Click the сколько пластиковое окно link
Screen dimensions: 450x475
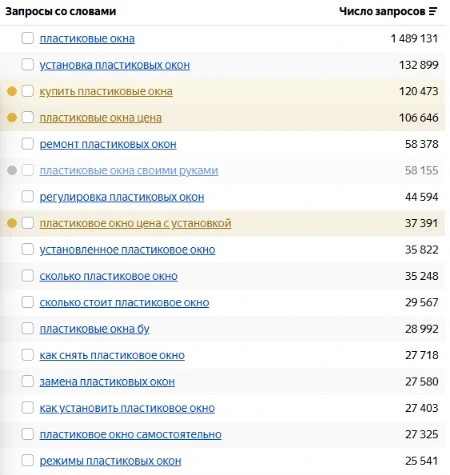108,276
